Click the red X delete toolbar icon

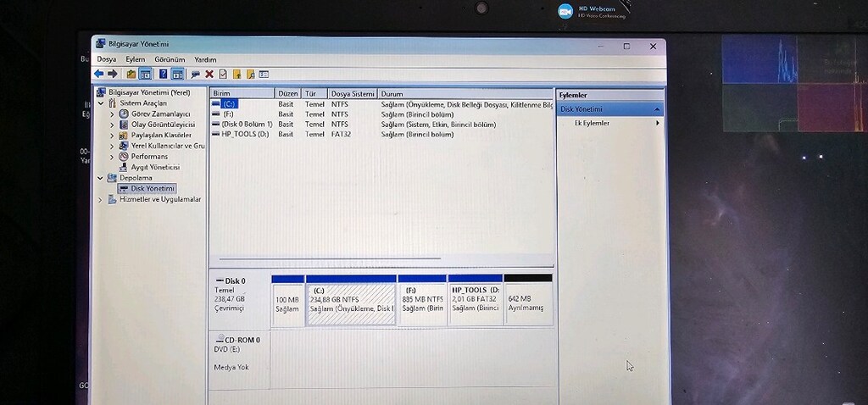point(209,74)
